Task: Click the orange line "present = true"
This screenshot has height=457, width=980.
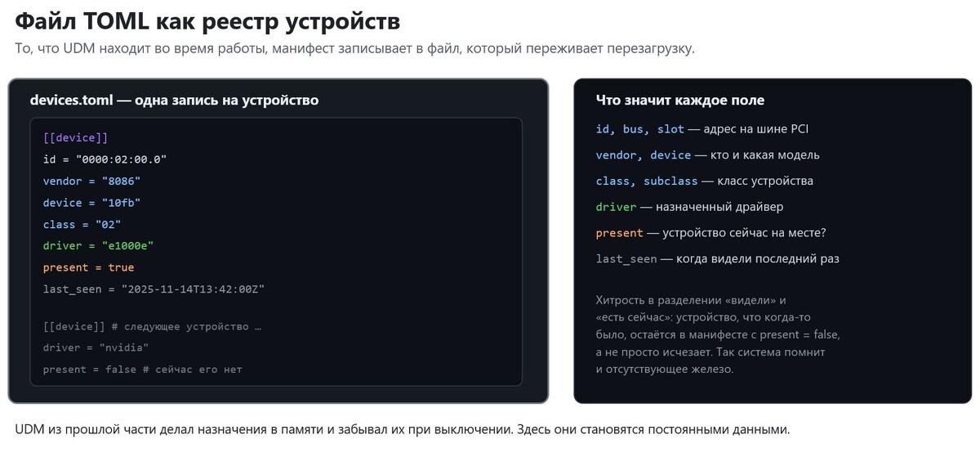Action: [88, 267]
